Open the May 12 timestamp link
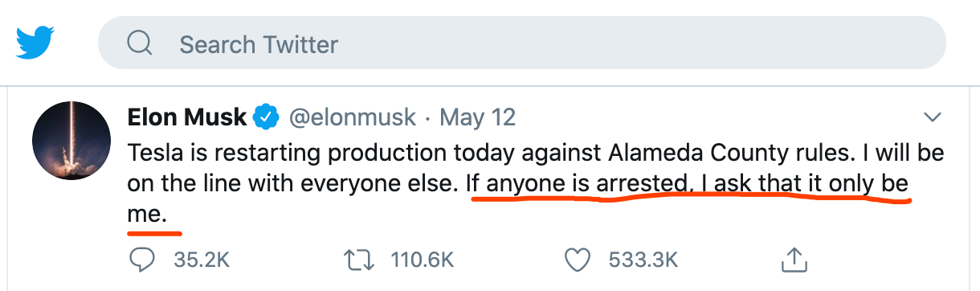The image size is (980, 291). pos(477,118)
